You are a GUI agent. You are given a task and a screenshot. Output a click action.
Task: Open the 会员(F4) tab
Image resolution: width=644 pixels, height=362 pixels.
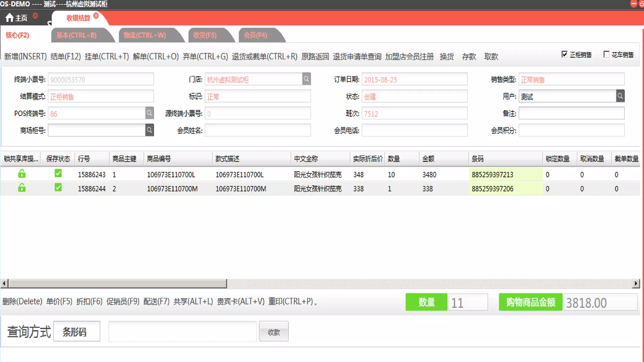255,35
